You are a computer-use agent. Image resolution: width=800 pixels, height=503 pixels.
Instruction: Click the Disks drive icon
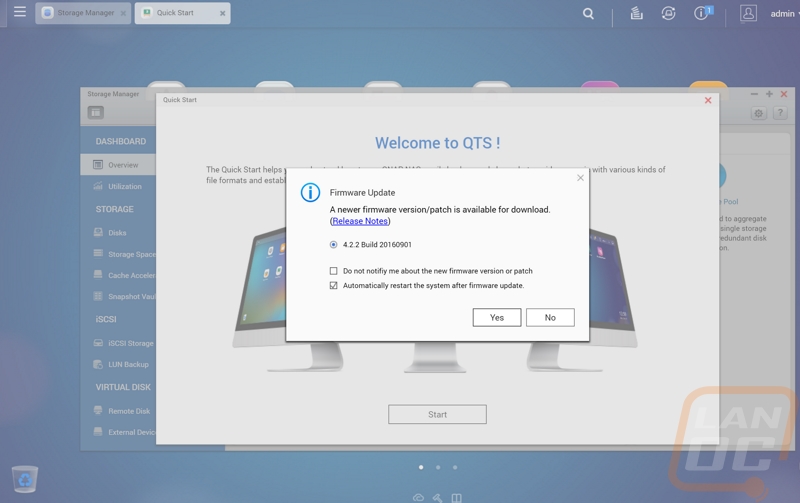pos(98,232)
